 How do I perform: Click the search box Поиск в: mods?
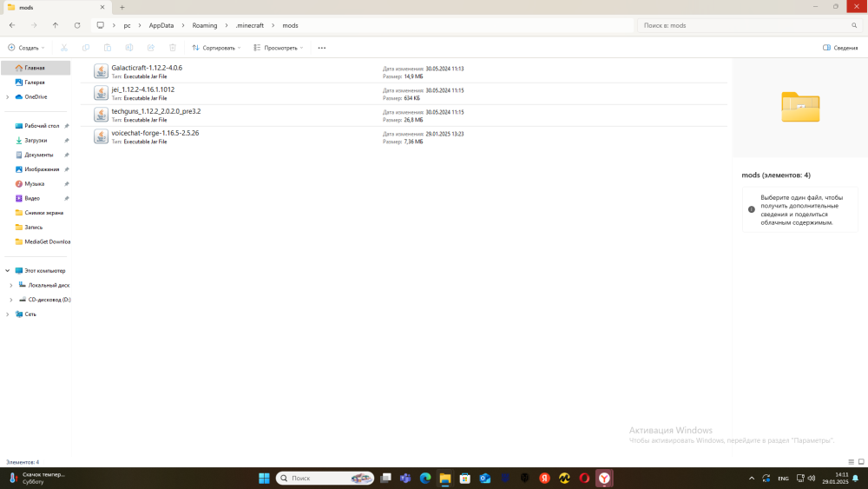[x=750, y=25]
